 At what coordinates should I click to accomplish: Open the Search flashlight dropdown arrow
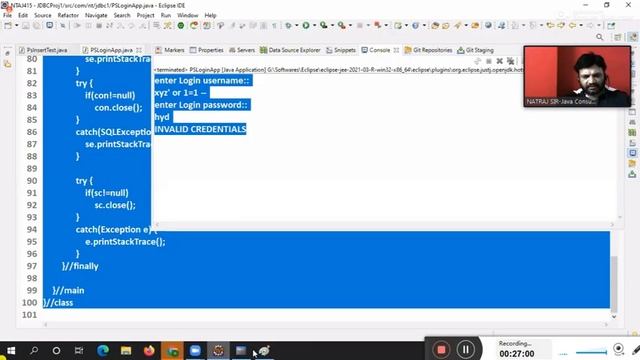(466, 25)
